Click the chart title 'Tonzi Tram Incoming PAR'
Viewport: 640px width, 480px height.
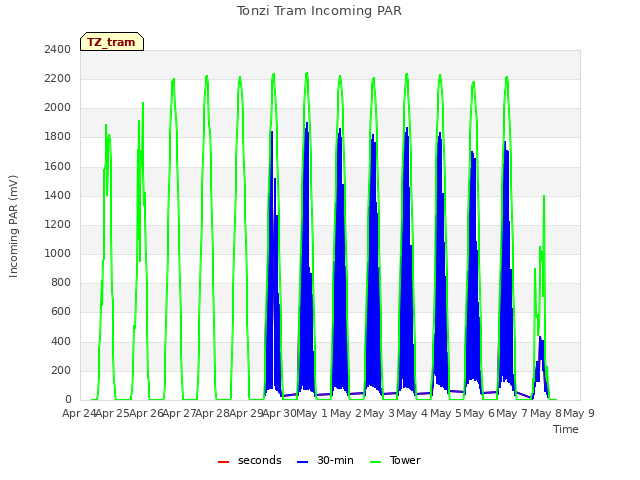[320, 11]
